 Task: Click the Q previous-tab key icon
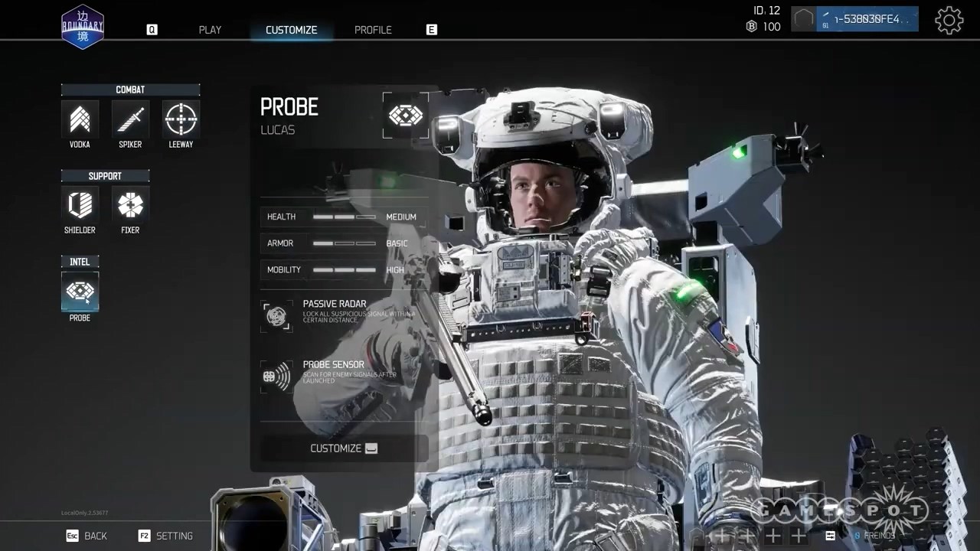coord(152,30)
